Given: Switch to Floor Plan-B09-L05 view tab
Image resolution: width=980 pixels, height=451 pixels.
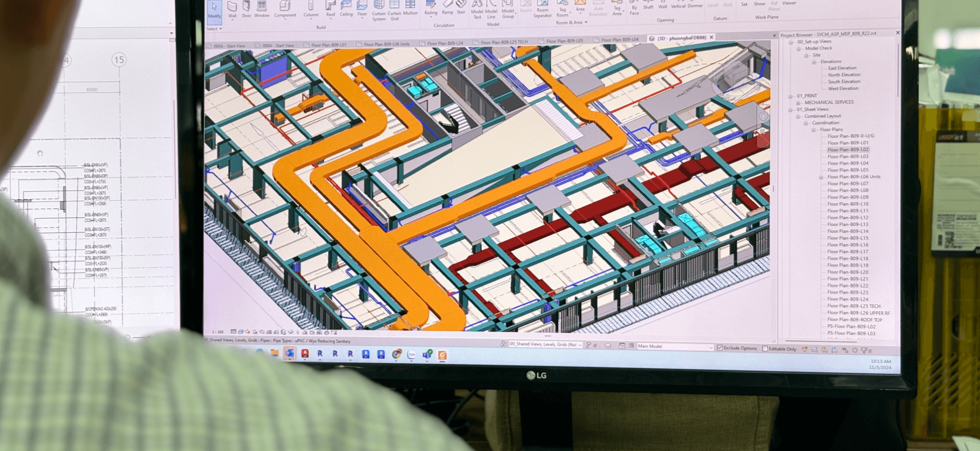Looking at the screenshot, I should click(x=561, y=41).
